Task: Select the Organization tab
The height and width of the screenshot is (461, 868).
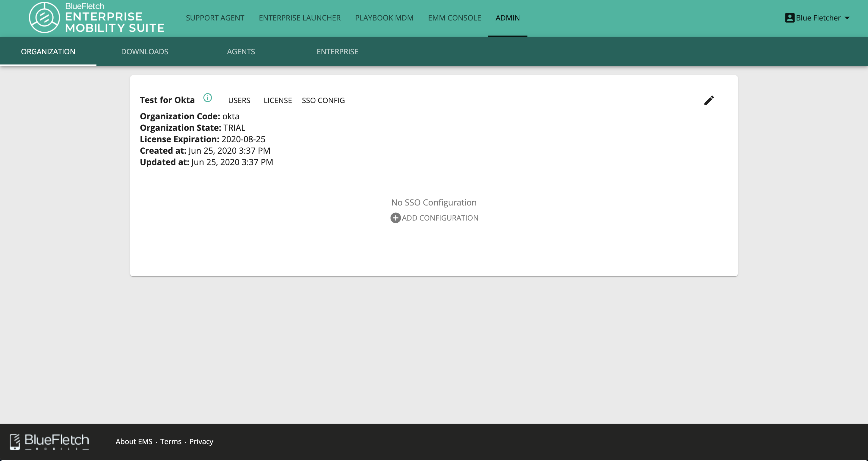Action: [x=48, y=52]
